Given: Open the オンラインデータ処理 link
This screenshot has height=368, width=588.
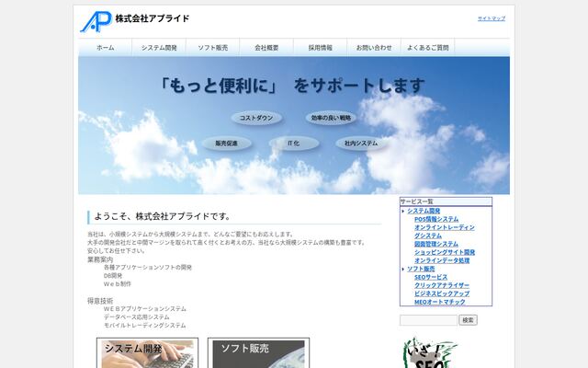Looking at the screenshot, I should (x=442, y=260).
